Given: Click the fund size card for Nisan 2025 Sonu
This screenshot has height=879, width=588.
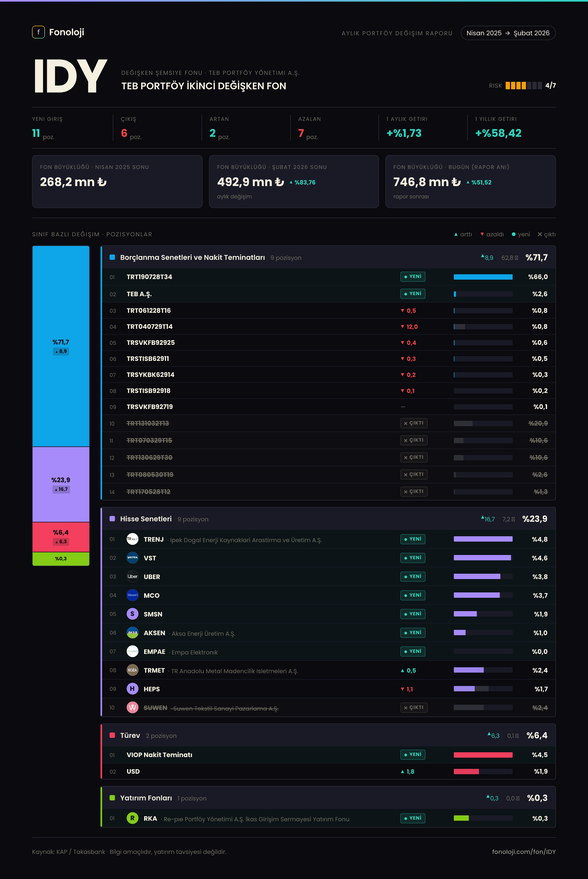Looking at the screenshot, I should click(117, 181).
